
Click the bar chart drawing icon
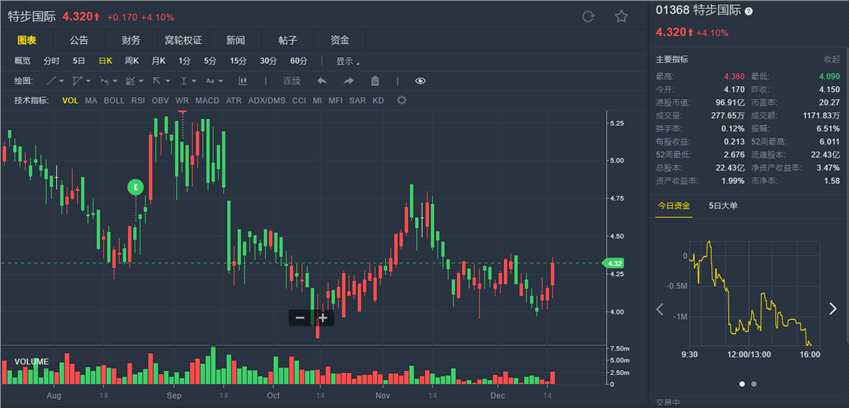click(243, 81)
